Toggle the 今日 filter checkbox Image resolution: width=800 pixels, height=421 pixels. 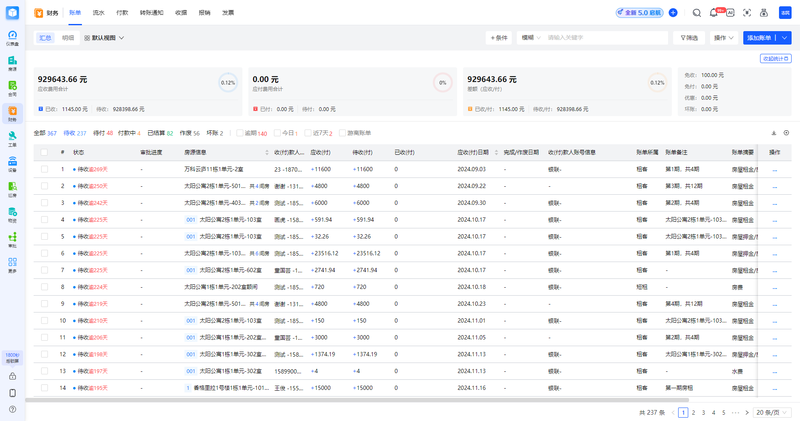pos(277,133)
